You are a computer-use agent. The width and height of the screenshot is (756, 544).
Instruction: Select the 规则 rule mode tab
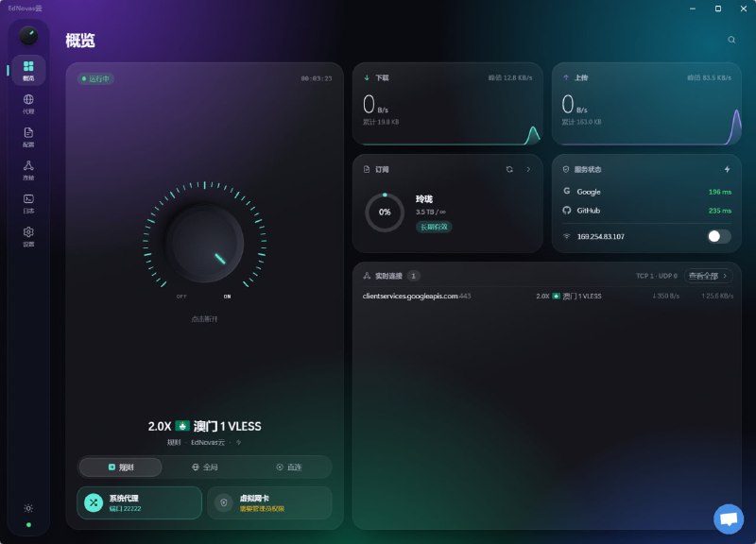click(121, 467)
